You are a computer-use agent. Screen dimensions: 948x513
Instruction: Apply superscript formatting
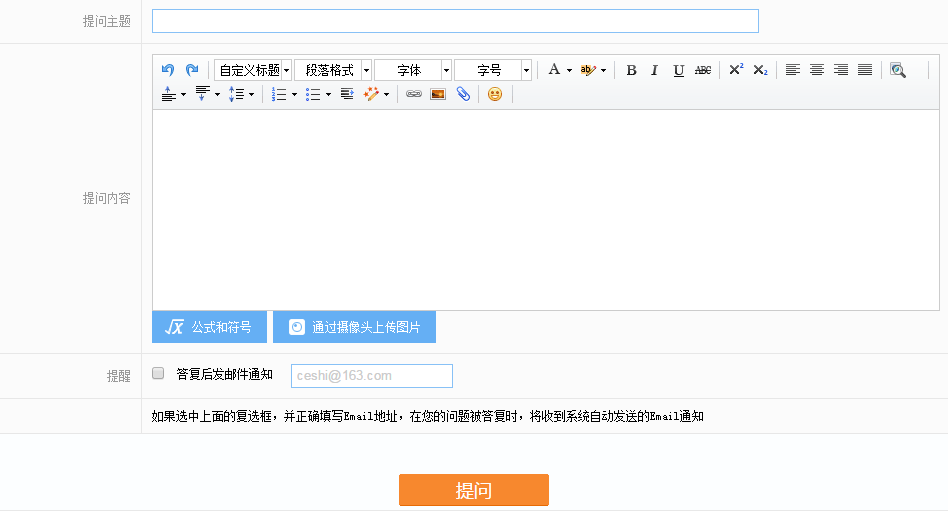736,70
